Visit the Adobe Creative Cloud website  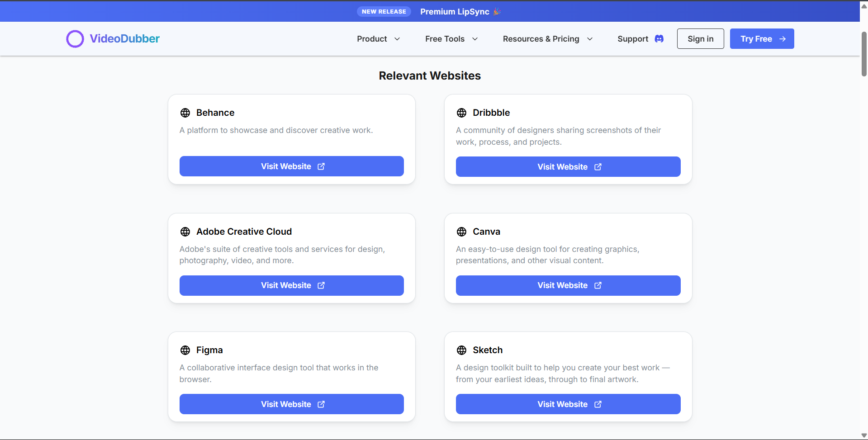pos(292,285)
